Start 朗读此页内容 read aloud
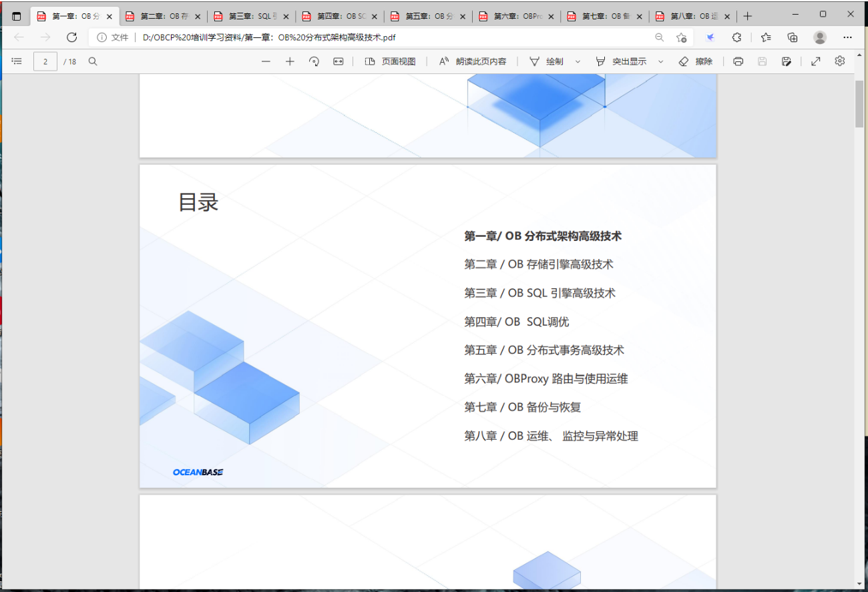Screen dimensions: 868x592 pyautogui.click(x=473, y=61)
